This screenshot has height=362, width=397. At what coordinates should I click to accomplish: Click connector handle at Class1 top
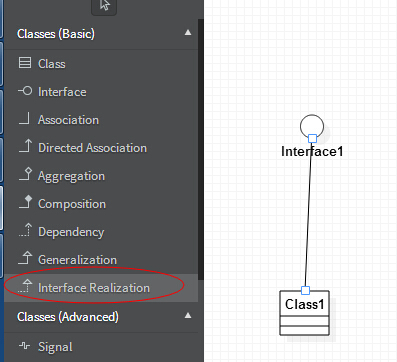pyautogui.click(x=305, y=290)
